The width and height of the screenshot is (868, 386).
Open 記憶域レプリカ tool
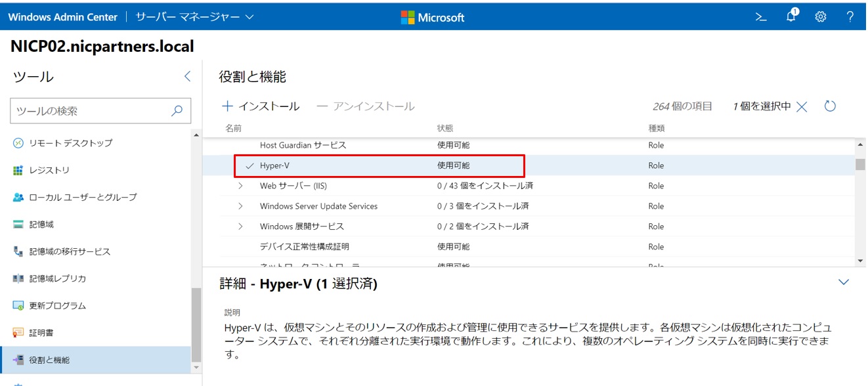(x=58, y=278)
